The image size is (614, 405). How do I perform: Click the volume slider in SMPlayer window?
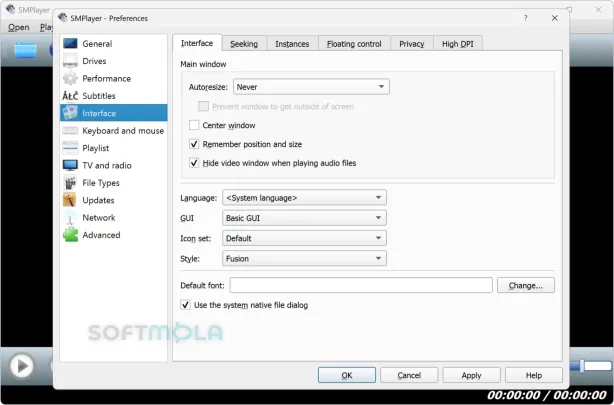click(590, 365)
